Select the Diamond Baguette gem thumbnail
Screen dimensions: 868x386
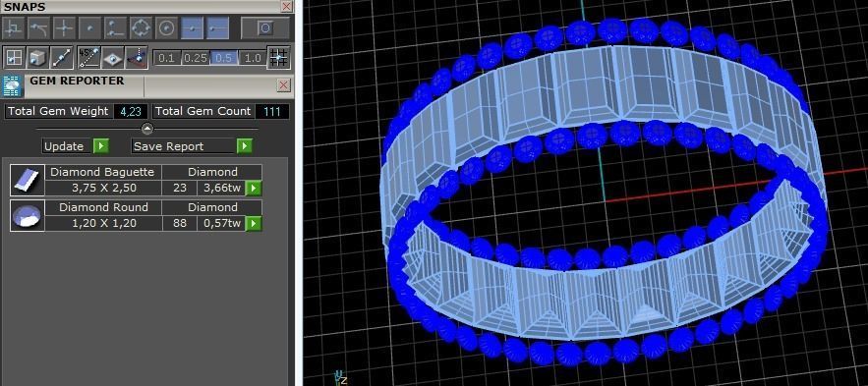[28, 181]
